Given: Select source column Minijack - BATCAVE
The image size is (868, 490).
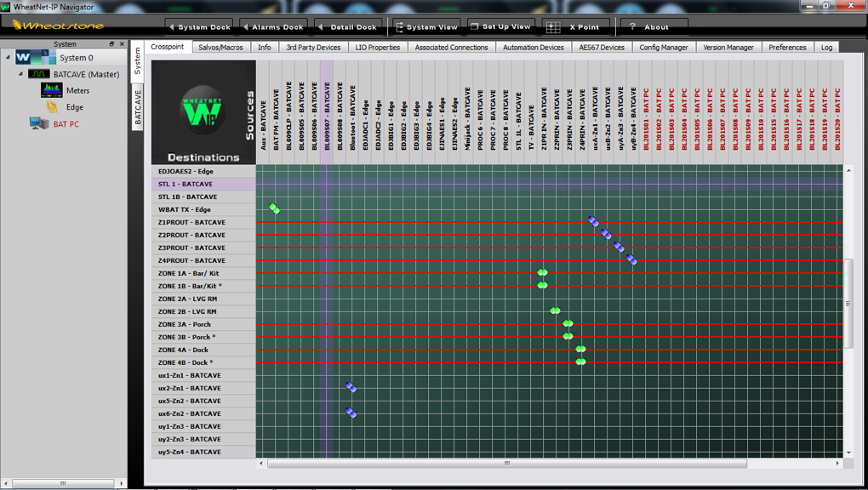Looking at the screenshot, I should pyautogui.click(x=466, y=112).
